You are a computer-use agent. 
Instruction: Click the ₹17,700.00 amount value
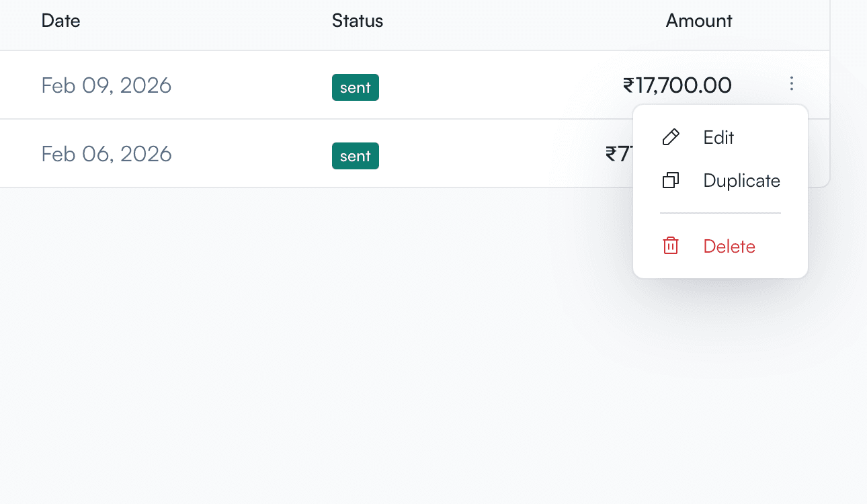[x=676, y=85]
